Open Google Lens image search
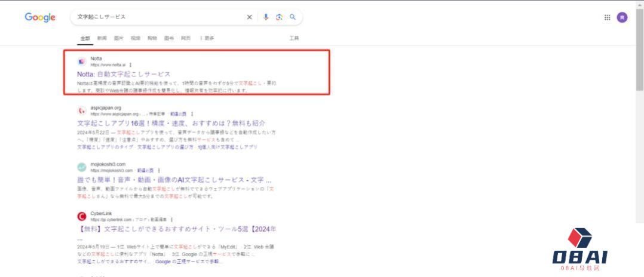Screen dimensions: 644x277 [x=280, y=17]
